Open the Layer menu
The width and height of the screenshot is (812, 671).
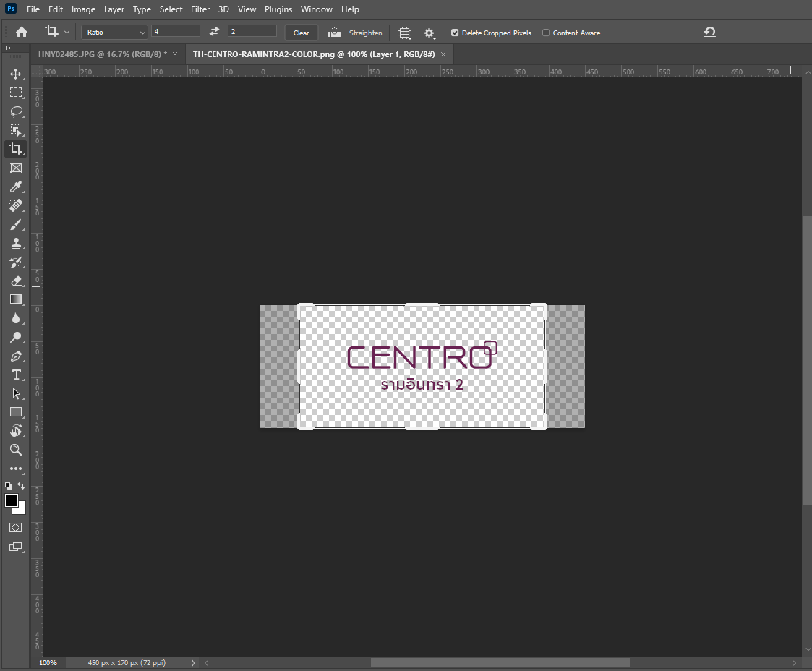click(114, 9)
